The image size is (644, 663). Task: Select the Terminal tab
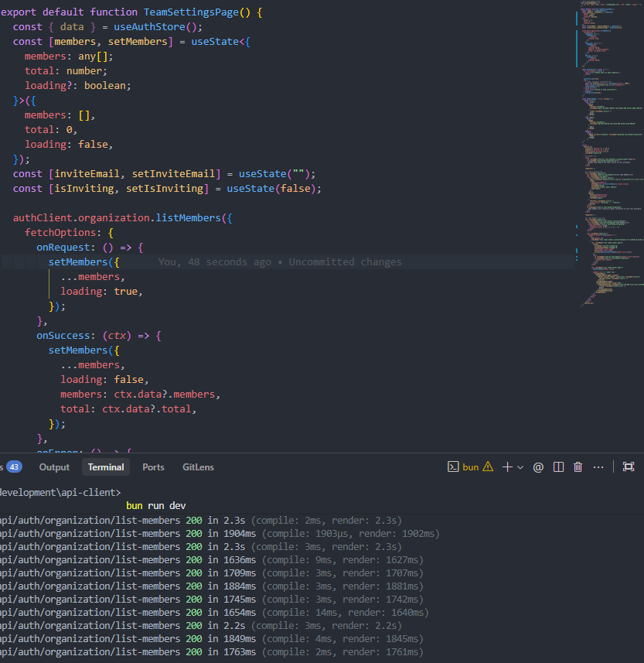click(106, 467)
